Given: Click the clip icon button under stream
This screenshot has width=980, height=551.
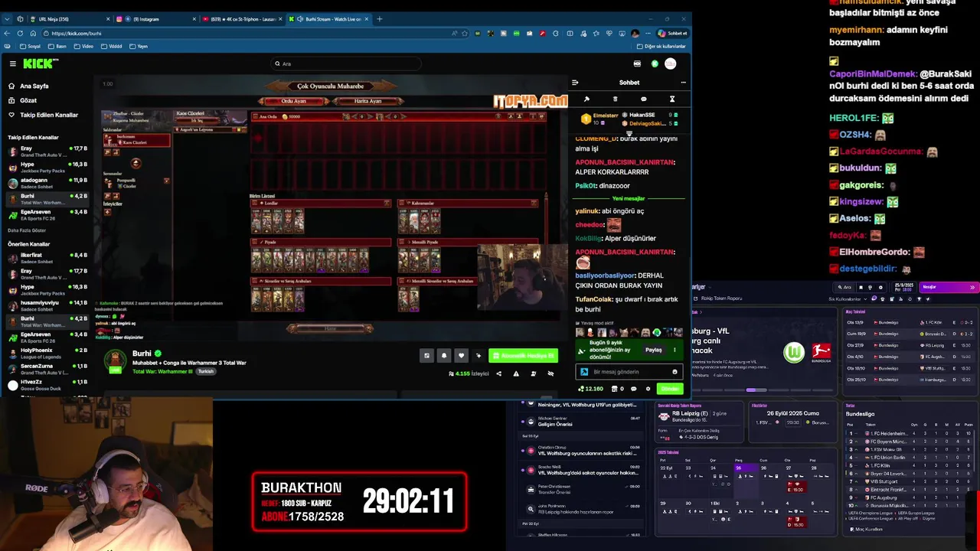Looking at the screenshot, I should pyautogui.click(x=426, y=356).
